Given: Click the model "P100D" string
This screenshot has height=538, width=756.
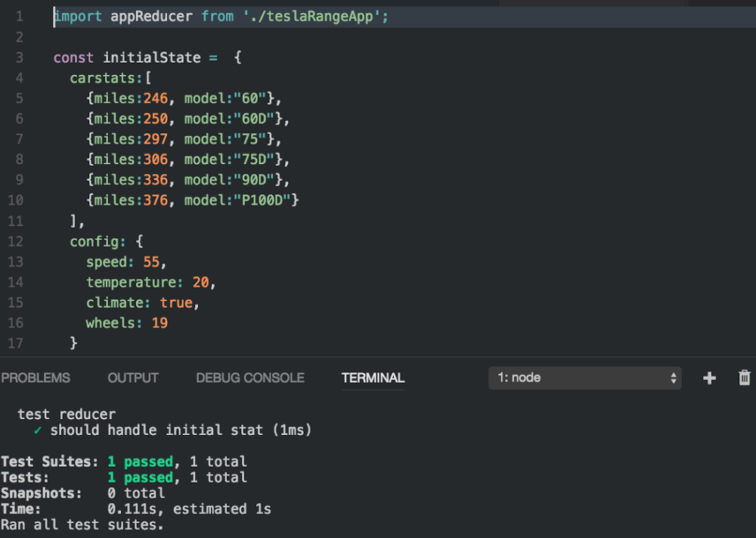Looking at the screenshot, I should tap(265, 200).
